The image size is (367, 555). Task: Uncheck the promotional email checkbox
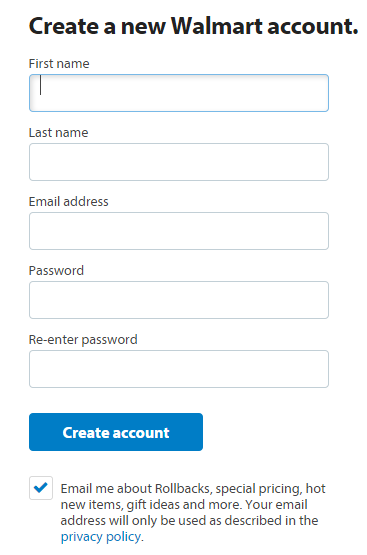[41, 488]
